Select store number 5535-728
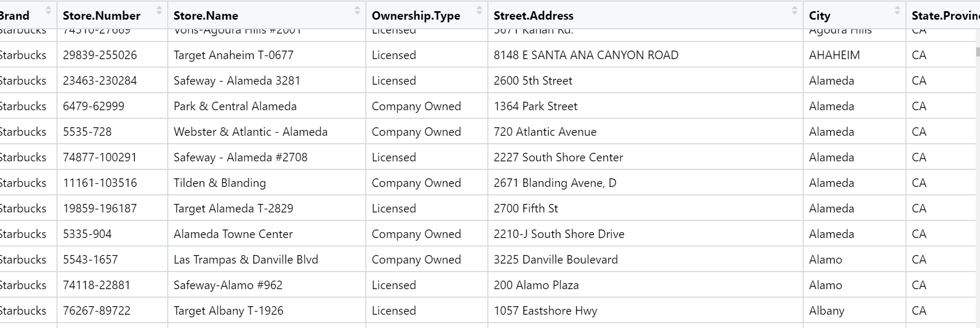Viewport: 980px width, 328px height. pos(87,132)
